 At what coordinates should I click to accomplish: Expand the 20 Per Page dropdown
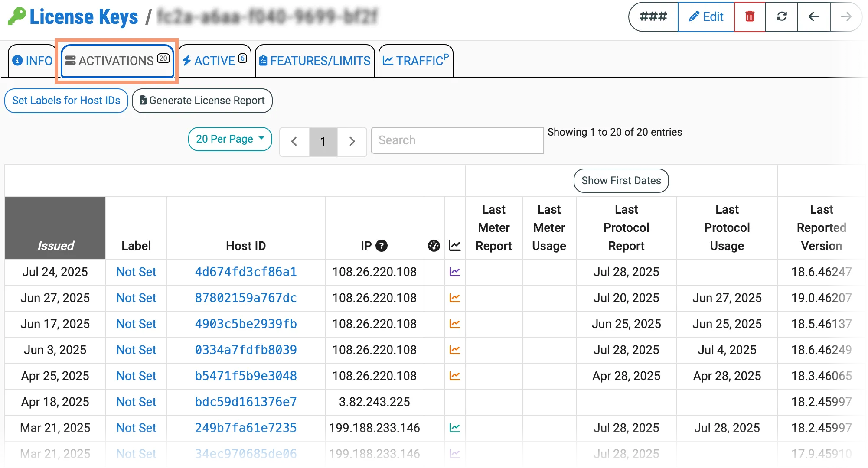(230, 139)
